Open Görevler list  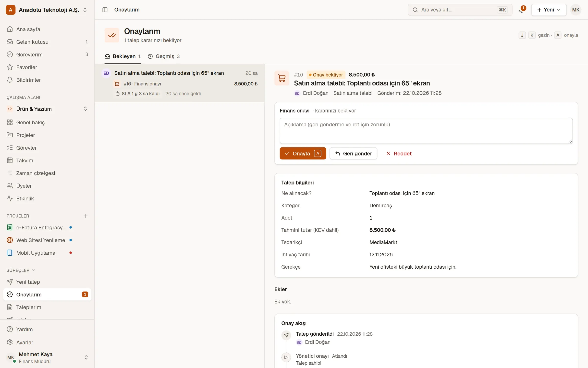pyautogui.click(x=47, y=148)
